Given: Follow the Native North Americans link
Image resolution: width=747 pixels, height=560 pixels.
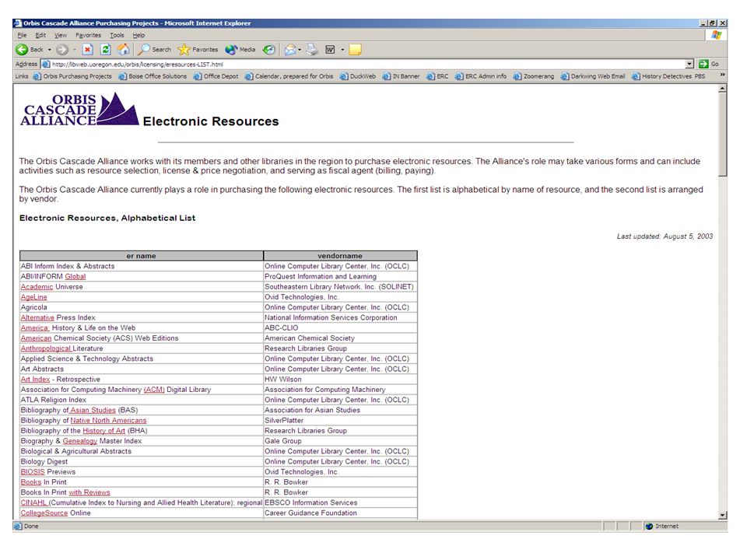Looking at the screenshot, I should (x=109, y=421).
